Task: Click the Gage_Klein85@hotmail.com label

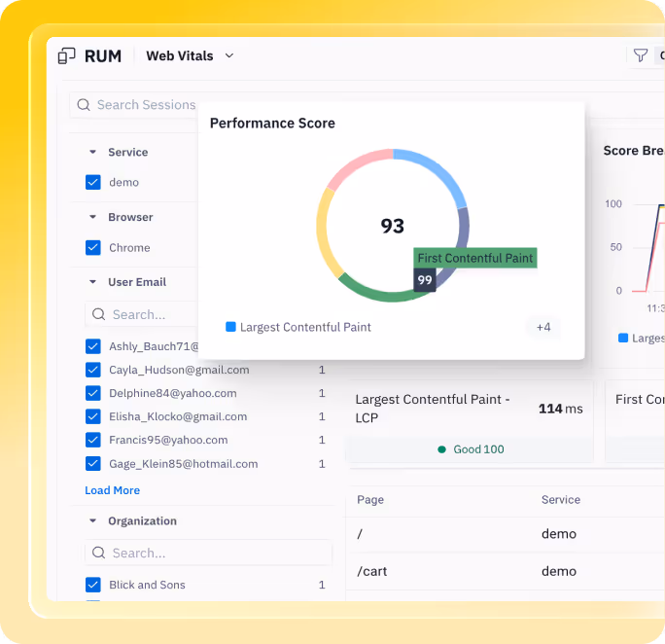Action: (x=183, y=464)
